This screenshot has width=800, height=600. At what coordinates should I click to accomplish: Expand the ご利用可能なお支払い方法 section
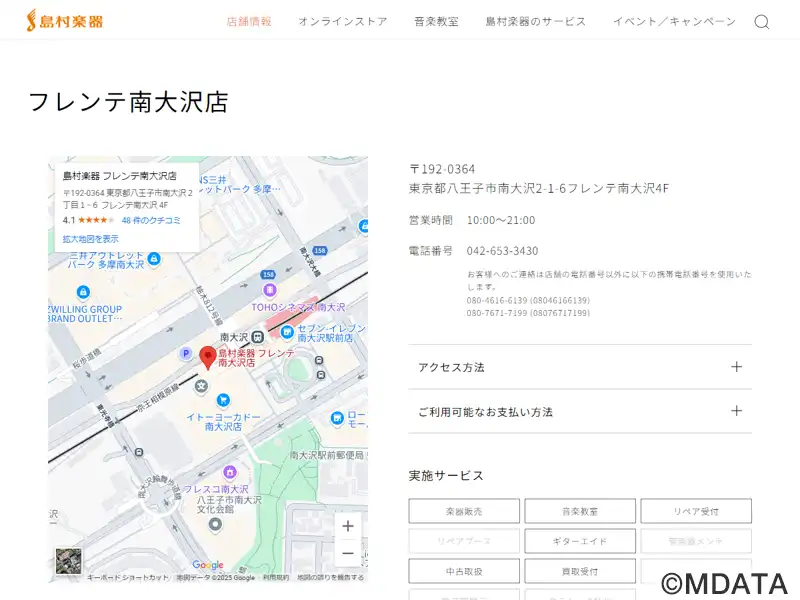(x=580, y=412)
